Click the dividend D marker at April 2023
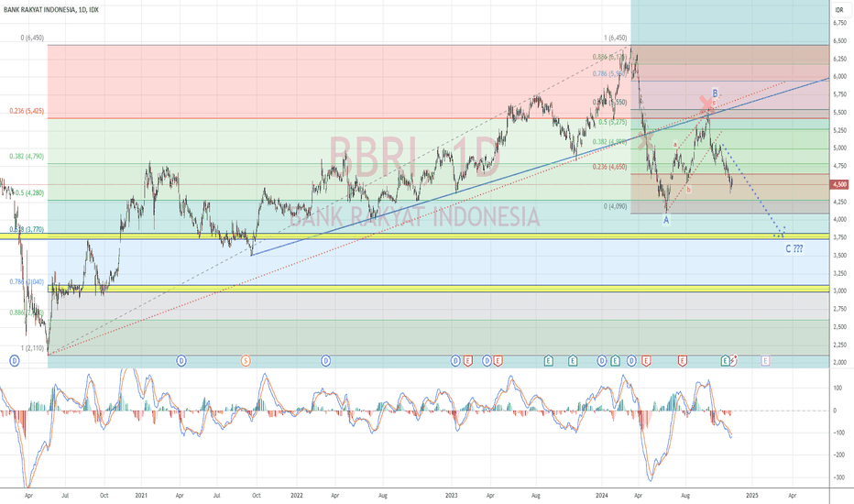This screenshot has height=504, width=854. pyautogui.click(x=487, y=361)
